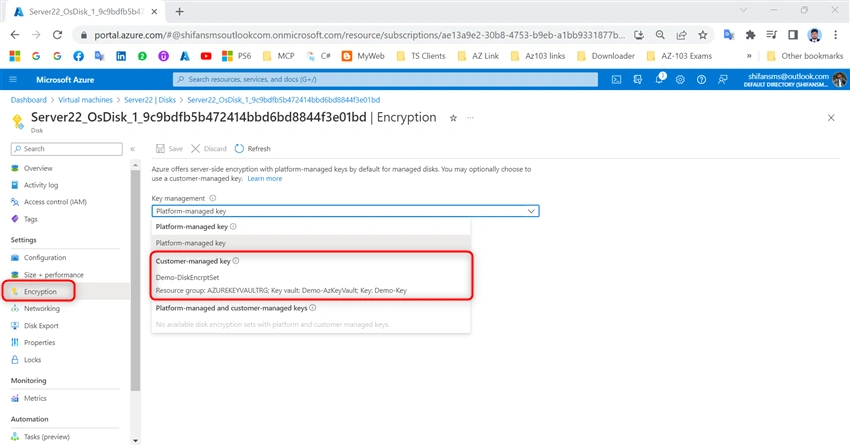Image resolution: width=850 pixels, height=446 pixels.
Task: Pin disk blade with star icon
Action: 453,118
